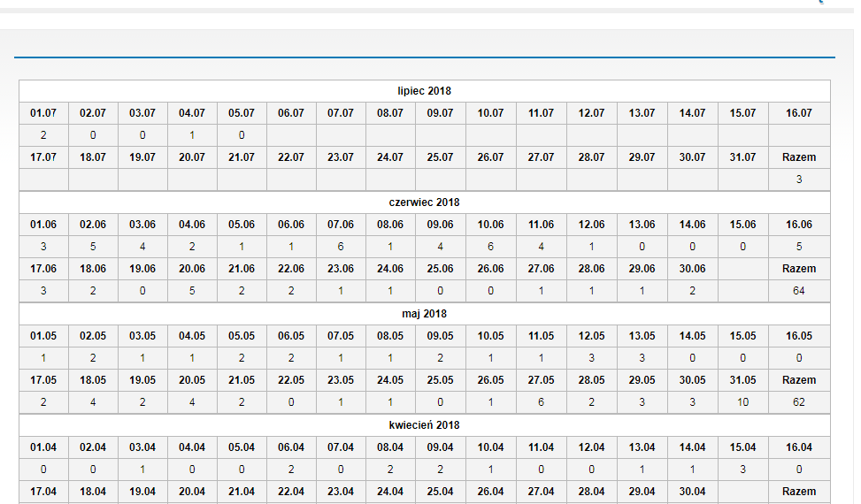Screen dimensions: 861x504
Task: Click the maj 2018 month header
Action: pyautogui.click(x=425, y=314)
